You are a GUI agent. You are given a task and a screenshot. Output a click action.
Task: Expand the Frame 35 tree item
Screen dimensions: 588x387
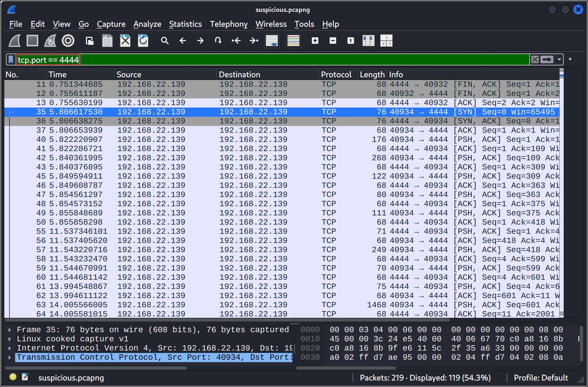click(x=10, y=330)
